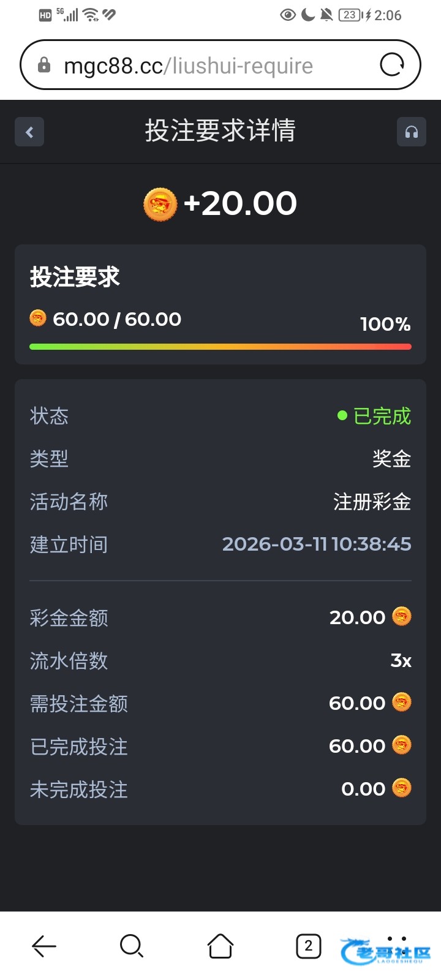Tap the 100% completion label
The height and width of the screenshot is (980, 441).
[x=385, y=324]
